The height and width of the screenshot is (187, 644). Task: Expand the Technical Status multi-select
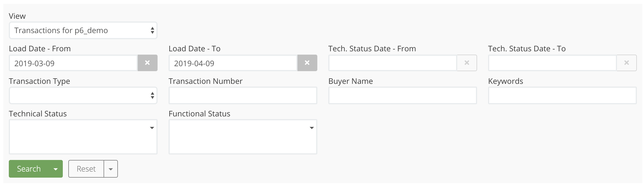[152, 128]
